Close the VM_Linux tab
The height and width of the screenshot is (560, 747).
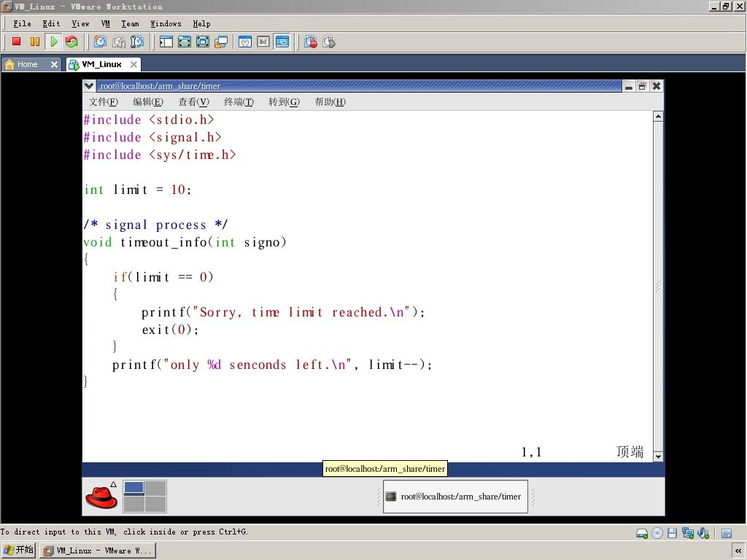pyautogui.click(x=134, y=64)
